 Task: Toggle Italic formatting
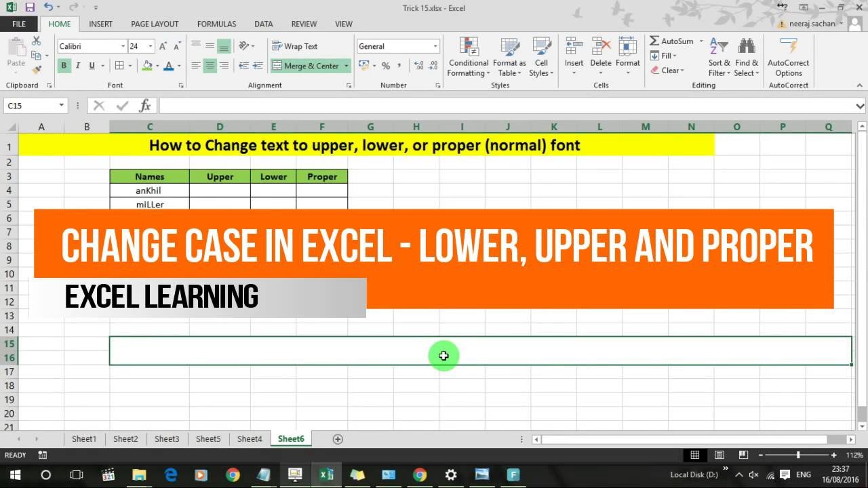pyautogui.click(x=78, y=66)
